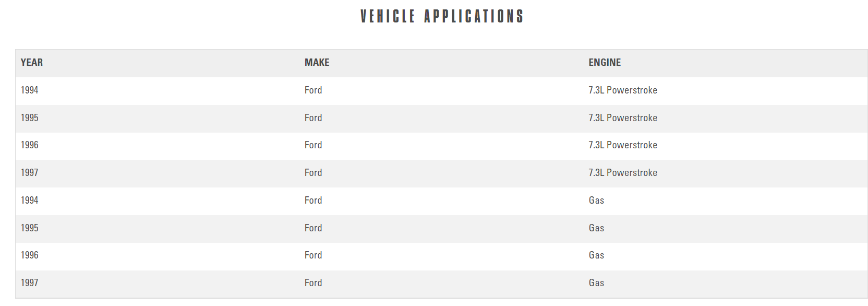Select year 1994 in the Gas row

pyautogui.click(x=30, y=201)
